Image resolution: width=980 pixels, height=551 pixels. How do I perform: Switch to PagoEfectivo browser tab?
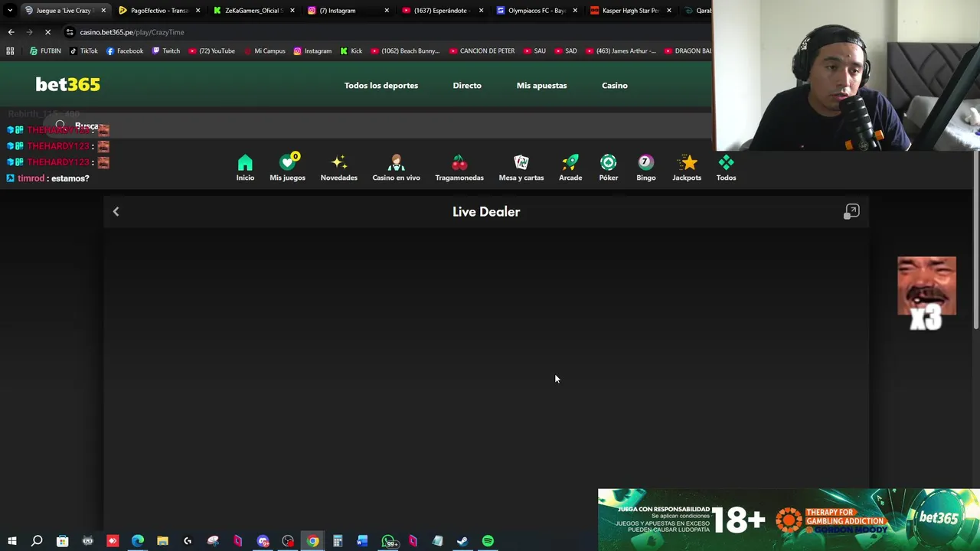(x=158, y=11)
